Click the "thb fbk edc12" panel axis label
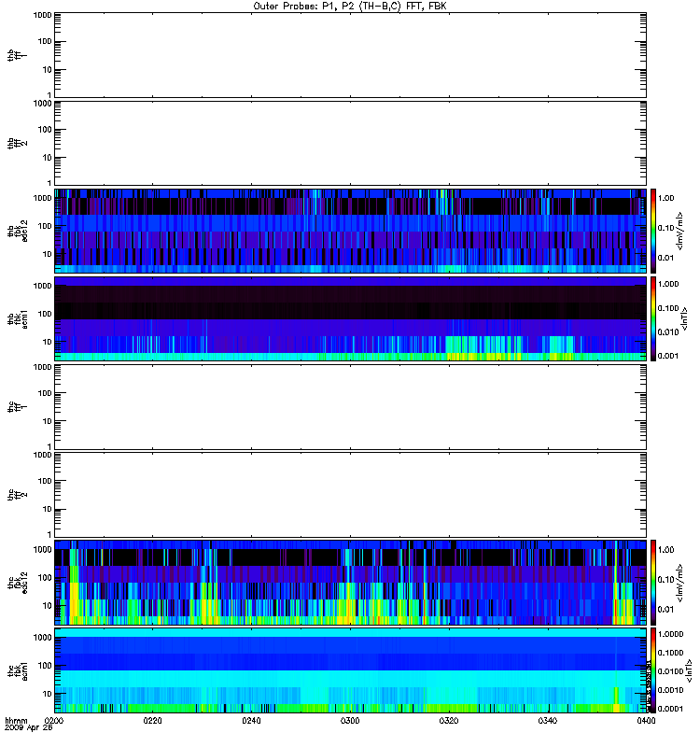Viewport: 700px width, 747px height. pos(18,231)
